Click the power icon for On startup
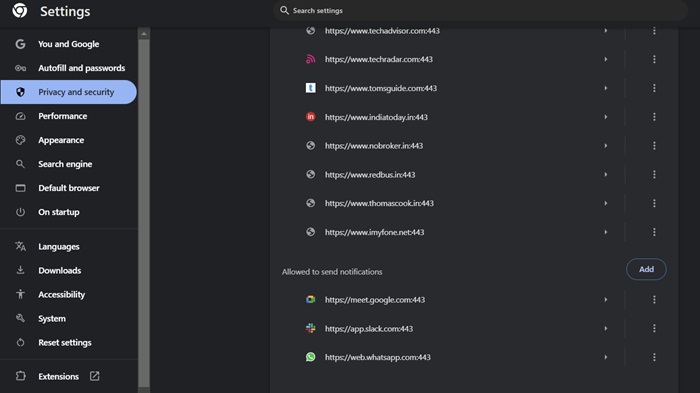This screenshot has width=700, height=393. tap(20, 212)
